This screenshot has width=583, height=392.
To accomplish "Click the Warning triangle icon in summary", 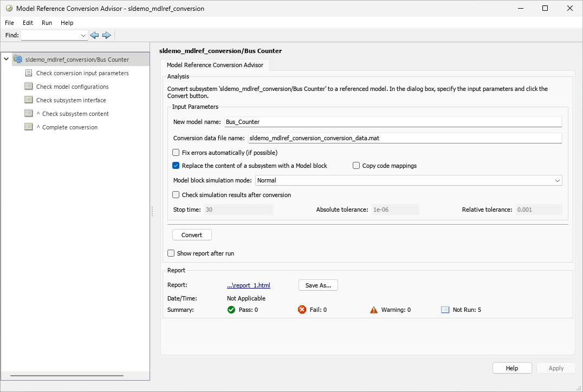I will click(x=373, y=309).
